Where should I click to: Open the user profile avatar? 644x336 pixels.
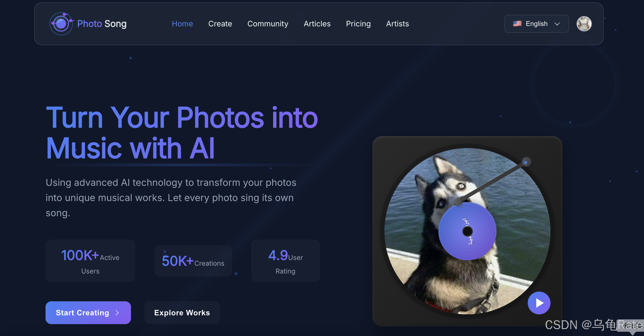pyautogui.click(x=584, y=24)
